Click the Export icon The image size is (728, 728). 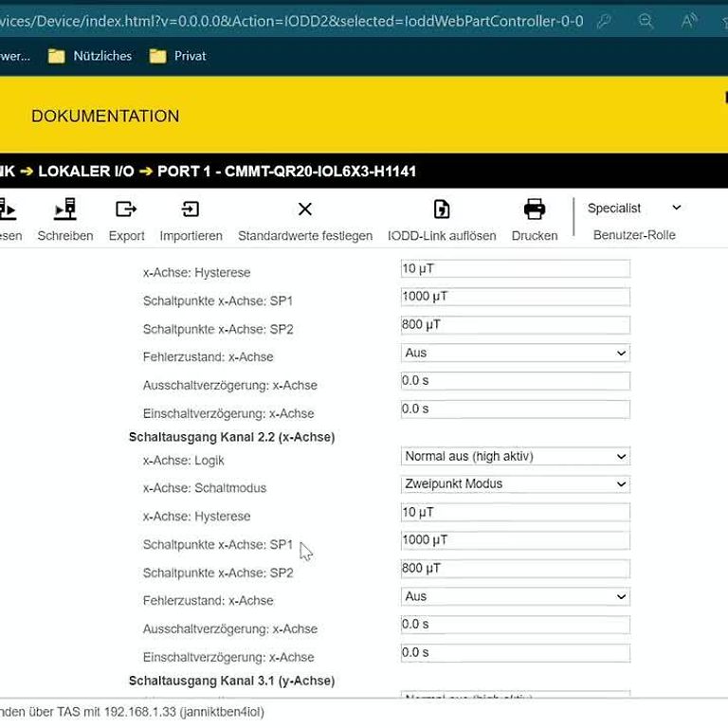pyautogui.click(x=126, y=209)
